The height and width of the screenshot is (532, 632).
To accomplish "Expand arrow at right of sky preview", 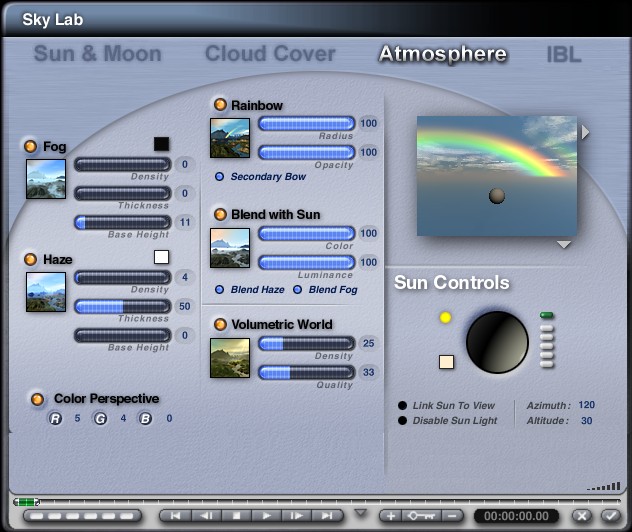I will [x=586, y=132].
